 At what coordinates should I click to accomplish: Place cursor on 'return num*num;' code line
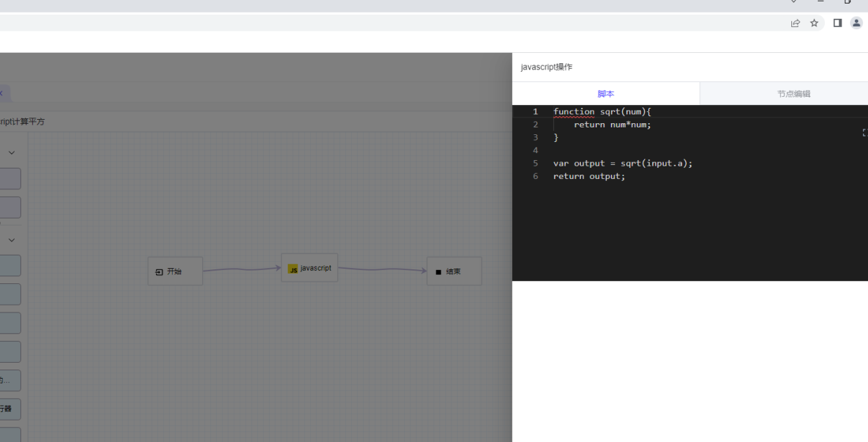click(x=612, y=125)
